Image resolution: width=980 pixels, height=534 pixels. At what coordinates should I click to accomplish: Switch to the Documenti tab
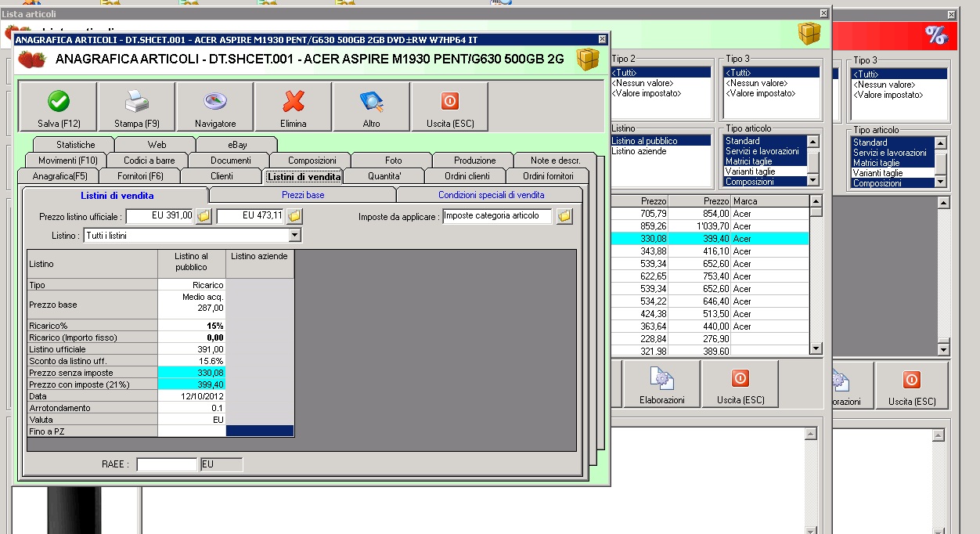pyautogui.click(x=231, y=161)
